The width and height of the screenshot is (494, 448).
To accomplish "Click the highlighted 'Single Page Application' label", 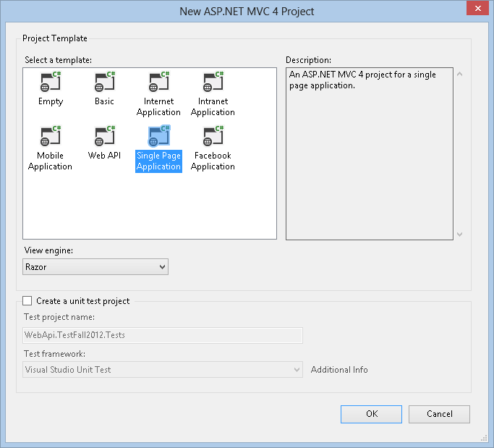I will click(159, 161).
